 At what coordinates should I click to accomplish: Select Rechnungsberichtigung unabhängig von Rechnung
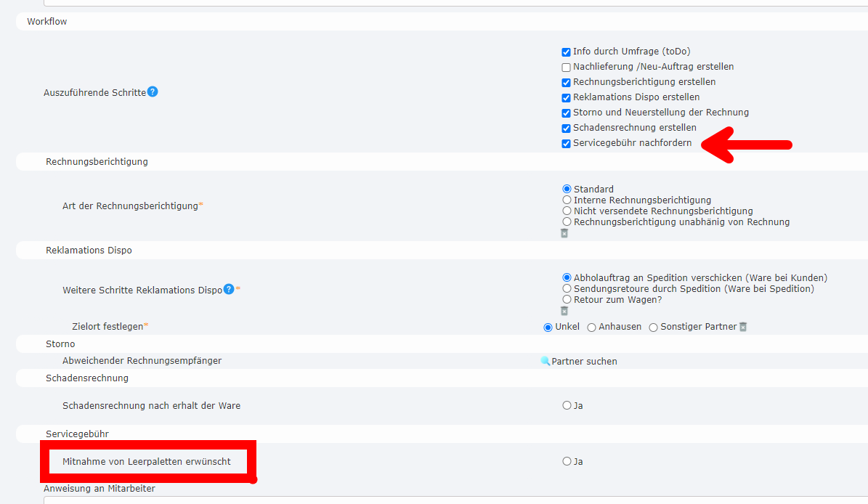pyautogui.click(x=567, y=221)
